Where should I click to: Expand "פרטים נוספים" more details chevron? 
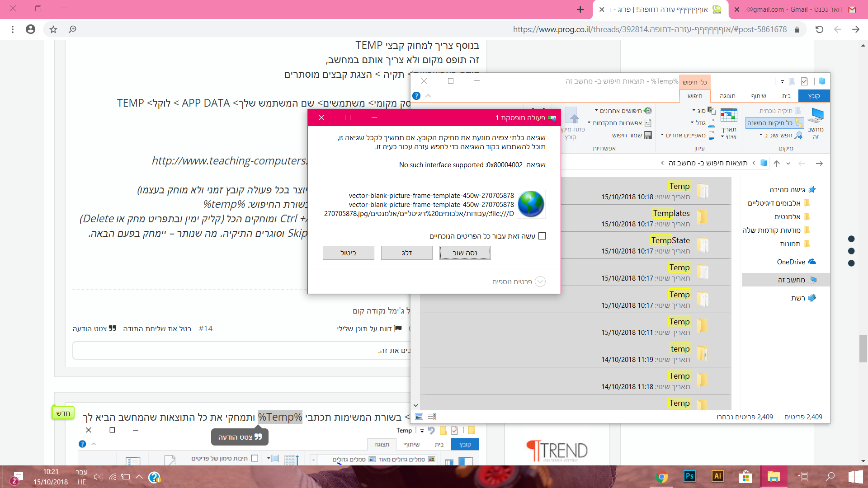(x=540, y=282)
